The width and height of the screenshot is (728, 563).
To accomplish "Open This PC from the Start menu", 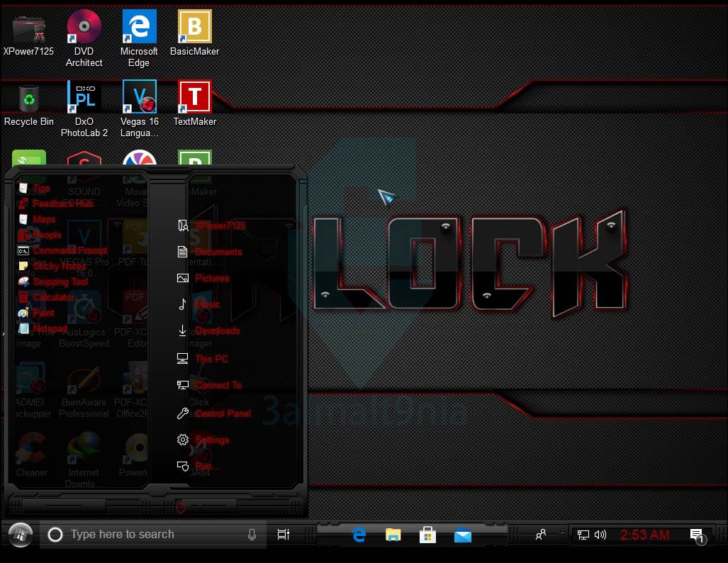I will [x=203, y=359].
